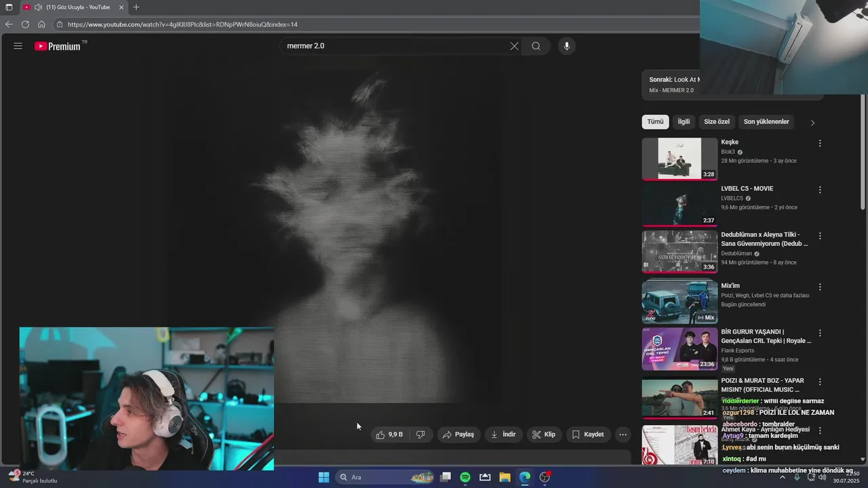The width and height of the screenshot is (868, 488).
Task: Open LVBEL C5 - MOVIE title link
Action: 747,188
